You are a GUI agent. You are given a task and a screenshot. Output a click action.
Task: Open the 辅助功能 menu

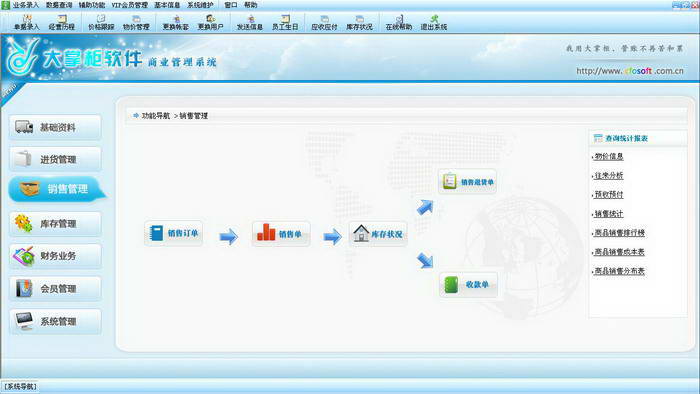tap(92, 5)
